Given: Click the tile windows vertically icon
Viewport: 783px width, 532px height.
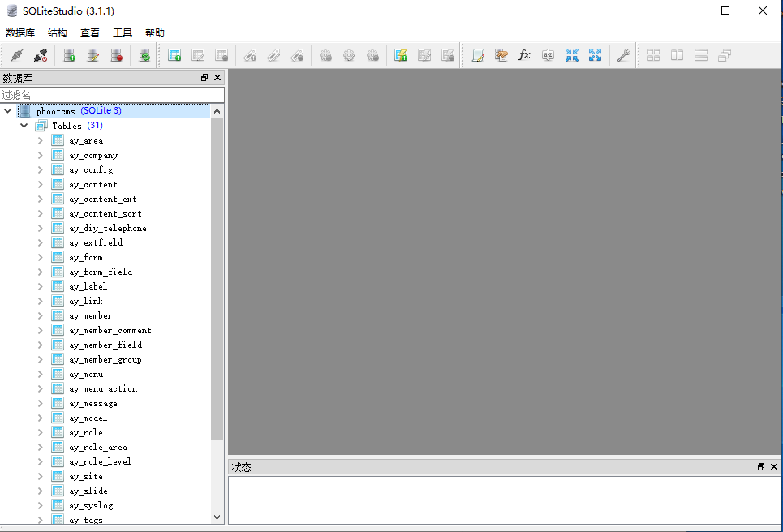Looking at the screenshot, I should tap(701, 55).
